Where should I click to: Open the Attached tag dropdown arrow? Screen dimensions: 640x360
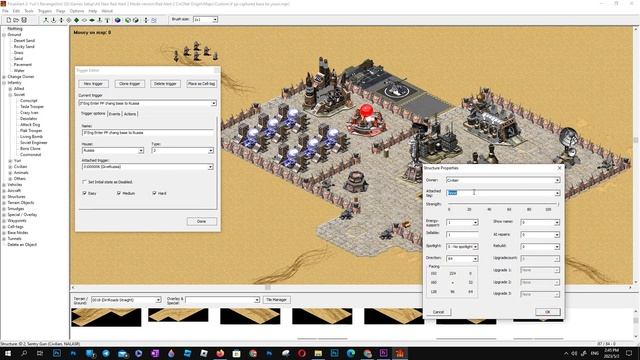click(557, 193)
